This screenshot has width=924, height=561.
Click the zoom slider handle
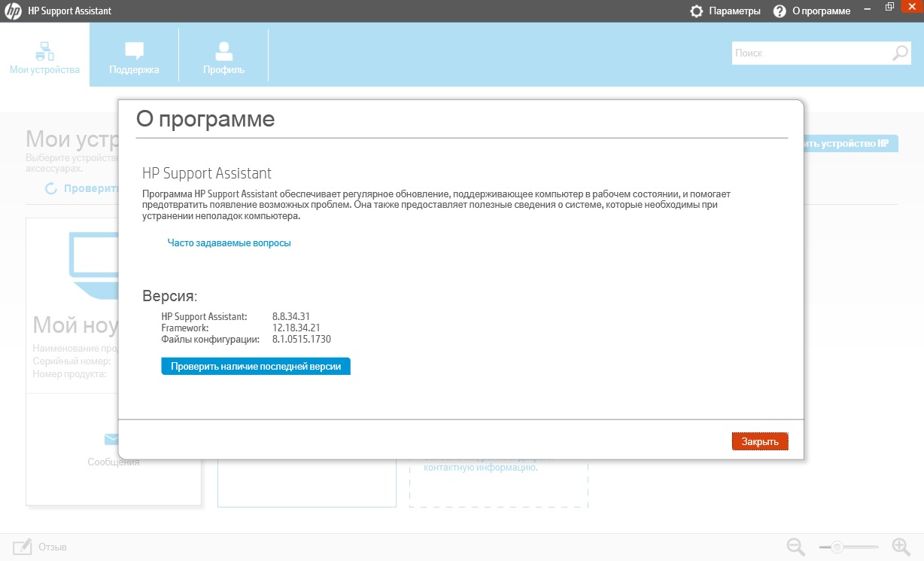(x=836, y=547)
